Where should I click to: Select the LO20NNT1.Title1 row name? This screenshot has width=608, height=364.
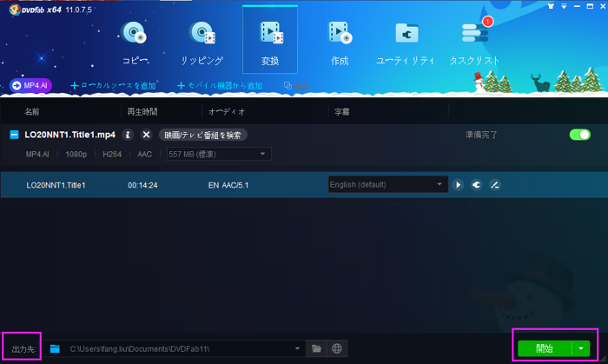56,185
